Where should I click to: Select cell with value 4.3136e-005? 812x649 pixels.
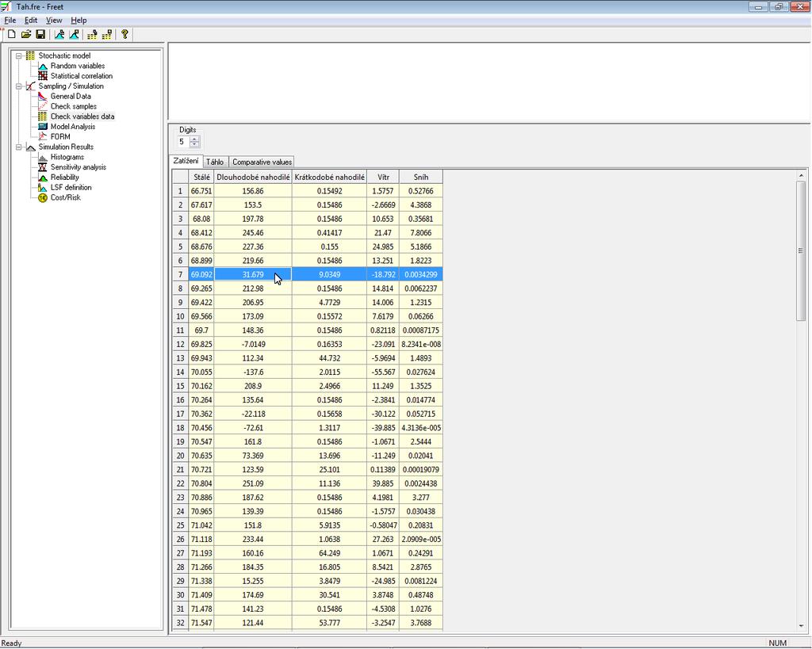click(x=421, y=428)
